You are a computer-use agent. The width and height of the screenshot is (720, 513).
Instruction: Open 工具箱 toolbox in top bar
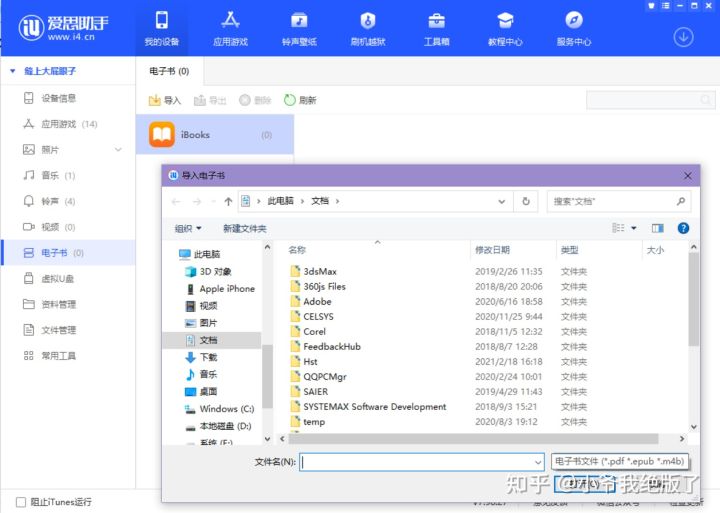[x=436, y=28]
